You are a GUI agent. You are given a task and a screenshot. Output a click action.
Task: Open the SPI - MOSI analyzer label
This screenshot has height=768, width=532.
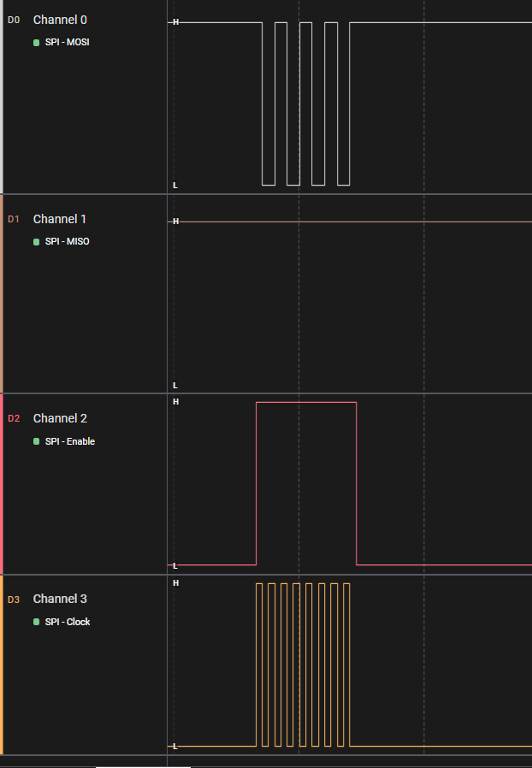(67, 42)
